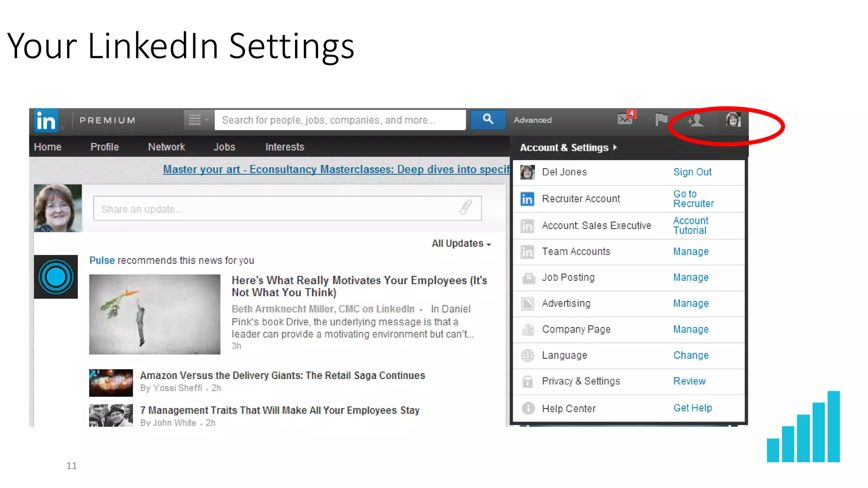Click the Yossi Sheffi author name
Image resolution: width=868 pixels, height=488 pixels.
coord(178,388)
